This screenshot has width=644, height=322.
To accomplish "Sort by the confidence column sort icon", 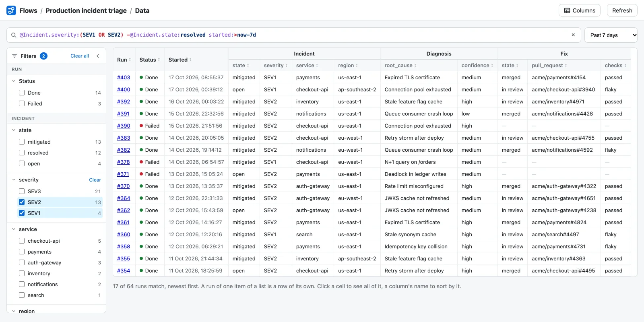I will click(x=492, y=66).
